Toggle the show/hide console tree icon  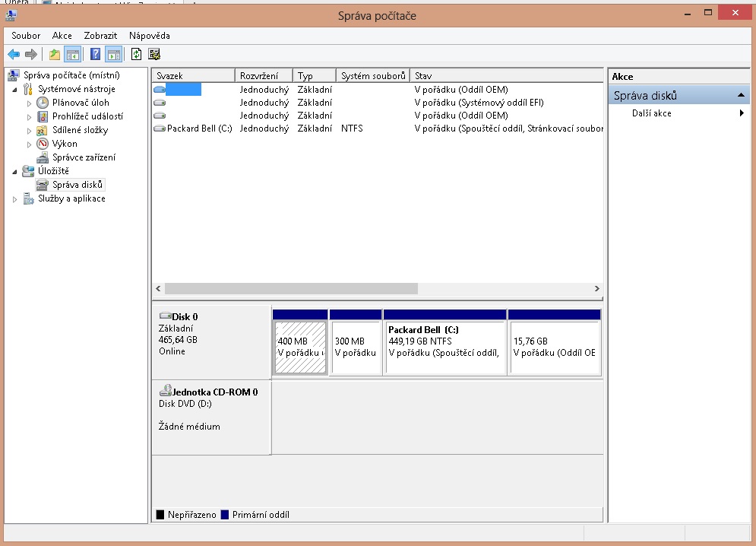click(x=73, y=54)
